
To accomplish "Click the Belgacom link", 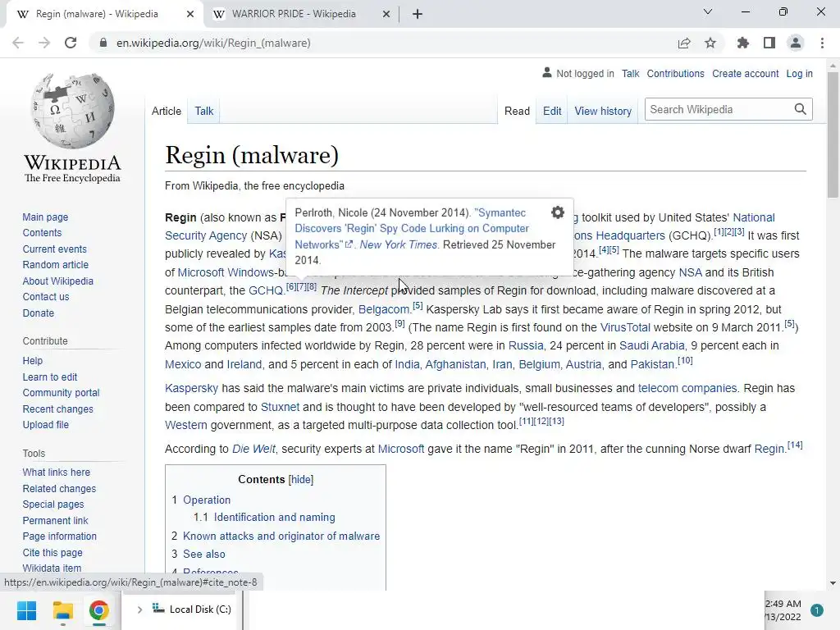I will tap(384, 309).
